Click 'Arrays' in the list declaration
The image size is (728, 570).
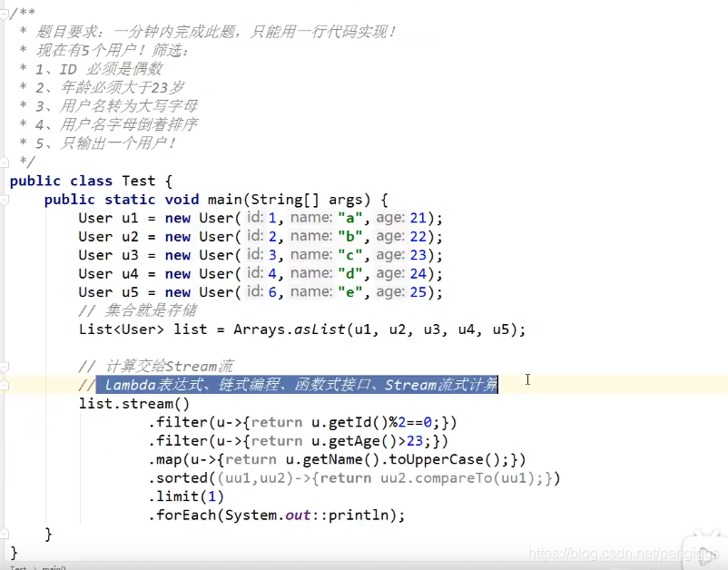[259, 329]
